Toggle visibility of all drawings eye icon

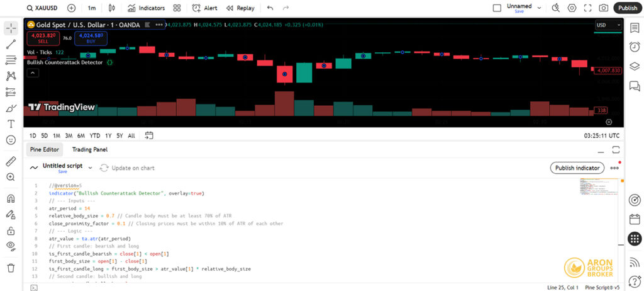point(11,245)
